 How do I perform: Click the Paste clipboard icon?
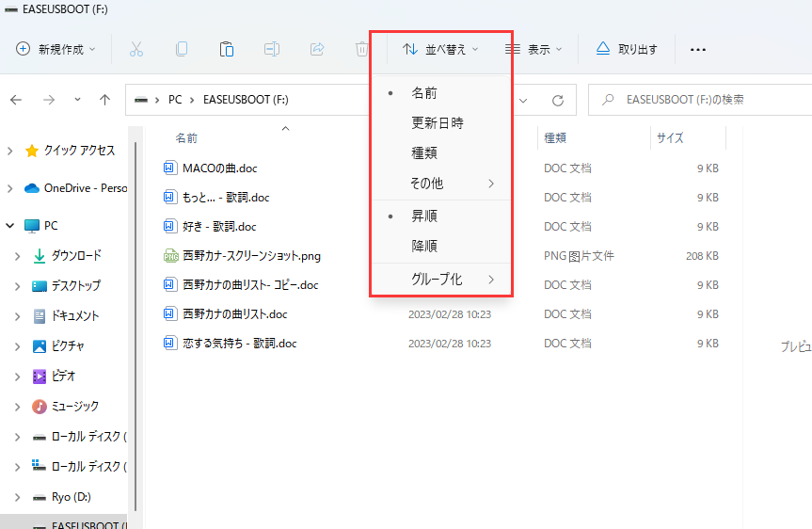click(x=227, y=49)
